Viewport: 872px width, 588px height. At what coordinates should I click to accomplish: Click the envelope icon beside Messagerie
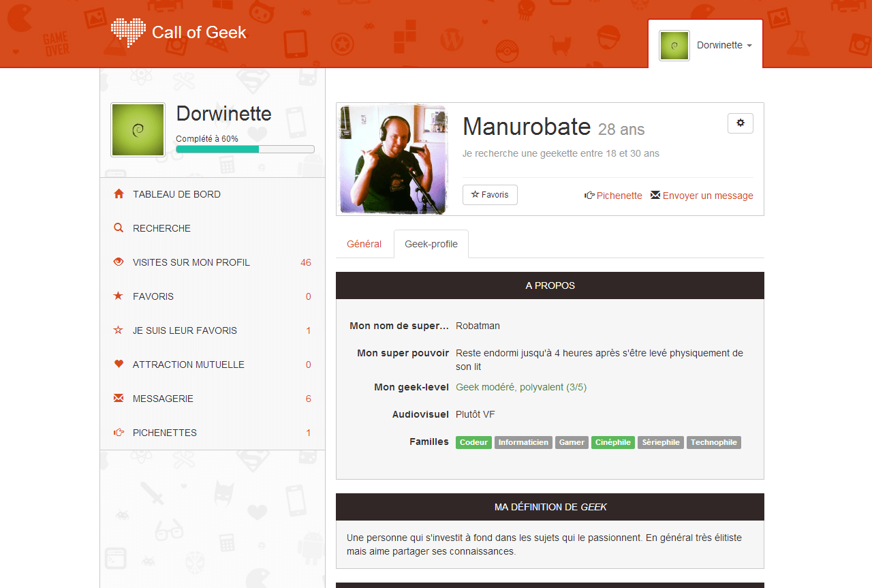point(119,399)
